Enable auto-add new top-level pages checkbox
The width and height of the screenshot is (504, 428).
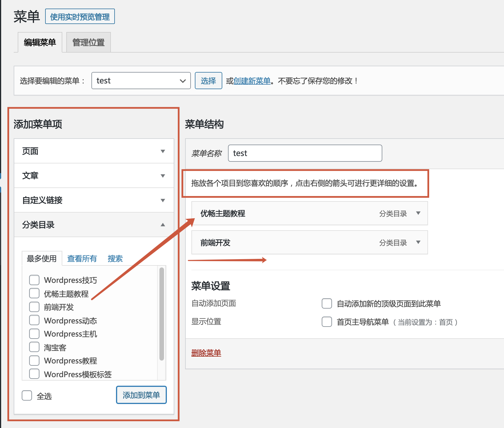(x=327, y=303)
